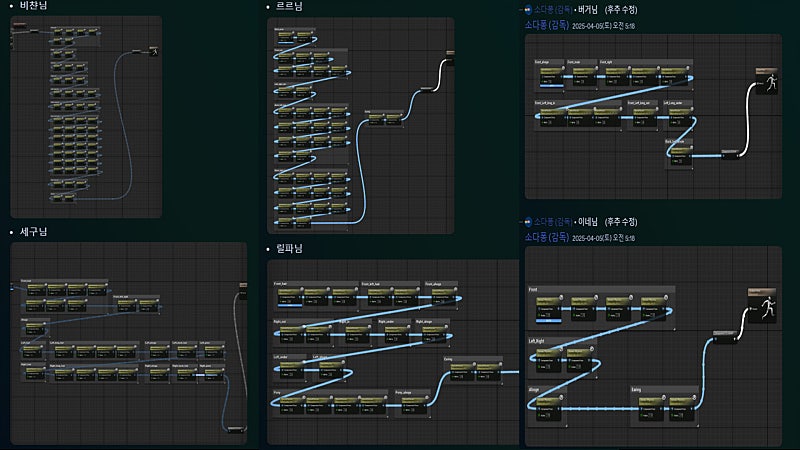The height and width of the screenshot is (450, 800).
Task: Open the 버거님 node graph image
Action: [653, 116]
